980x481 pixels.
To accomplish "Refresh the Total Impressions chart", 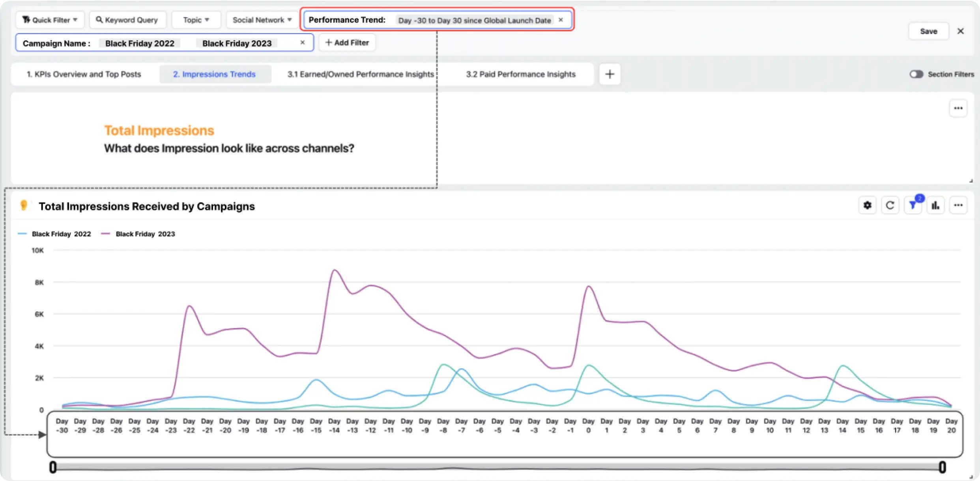I will click(890, 205).
